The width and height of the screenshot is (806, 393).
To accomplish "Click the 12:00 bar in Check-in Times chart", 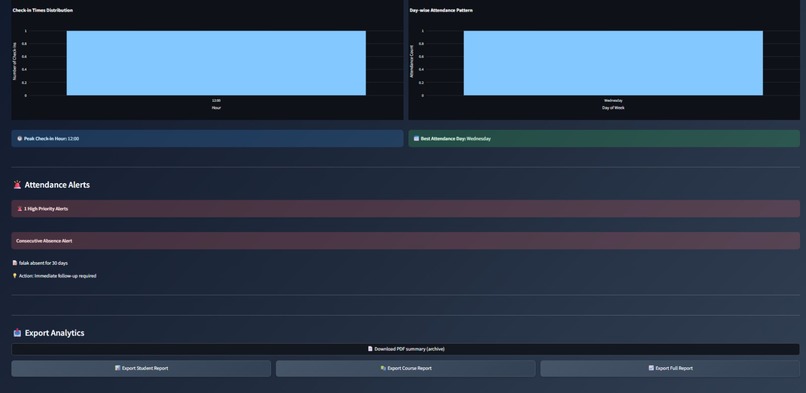I will coord(216,63).
